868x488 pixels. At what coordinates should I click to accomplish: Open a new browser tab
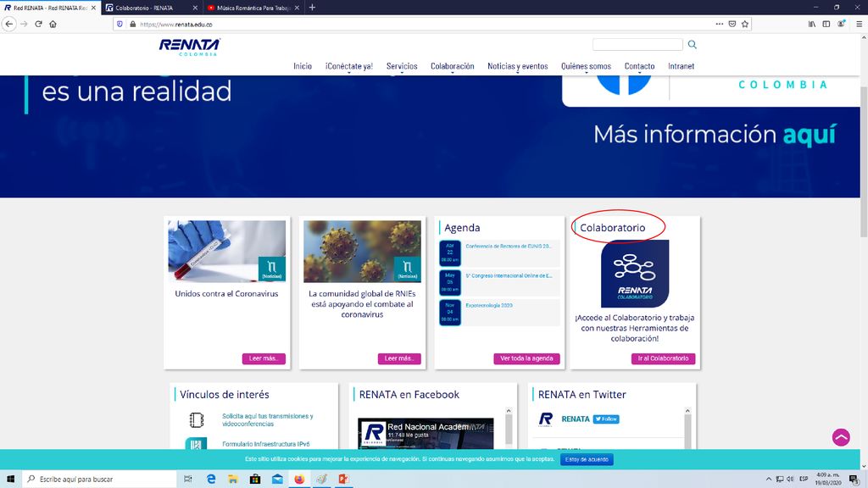(312, 7)
